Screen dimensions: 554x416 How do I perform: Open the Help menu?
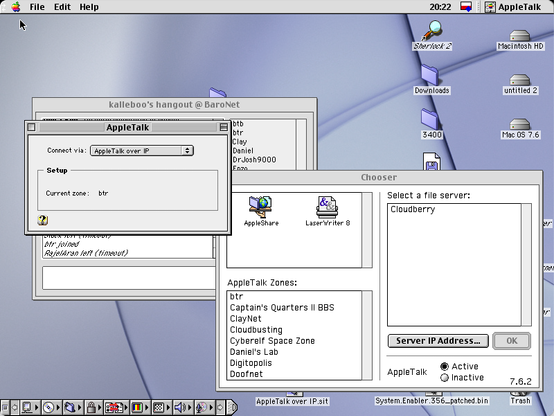[x=89, y=7]
